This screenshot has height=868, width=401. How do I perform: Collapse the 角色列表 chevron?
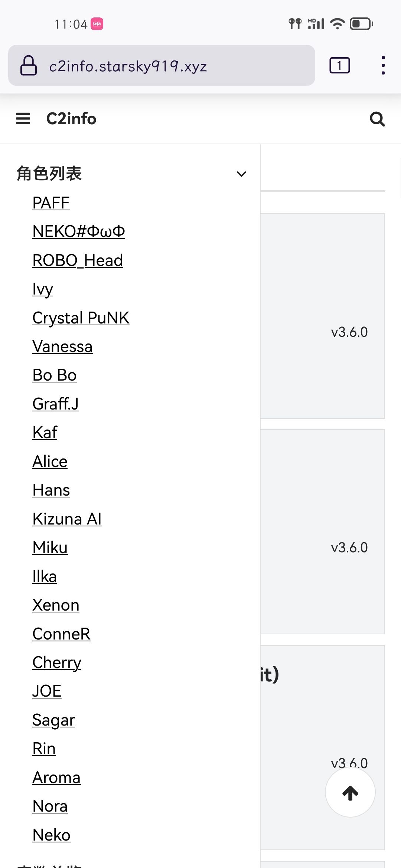tap(241, 174)
